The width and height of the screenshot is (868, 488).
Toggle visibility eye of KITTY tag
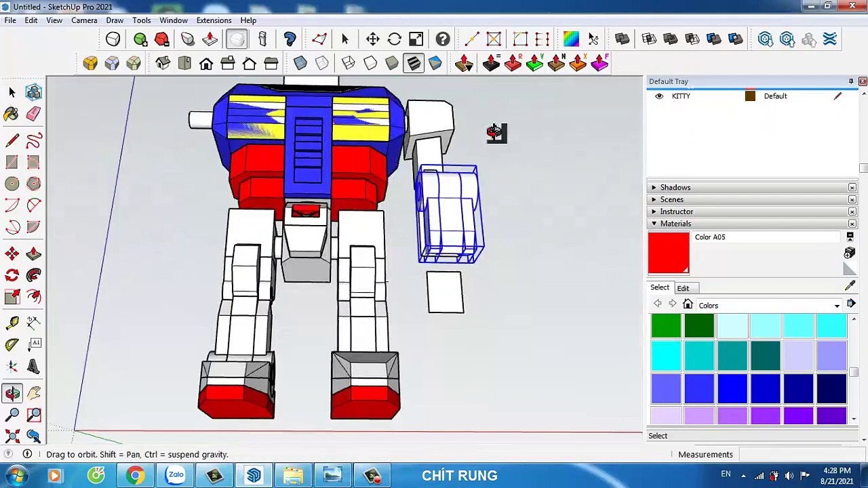(x=659, y=96)
